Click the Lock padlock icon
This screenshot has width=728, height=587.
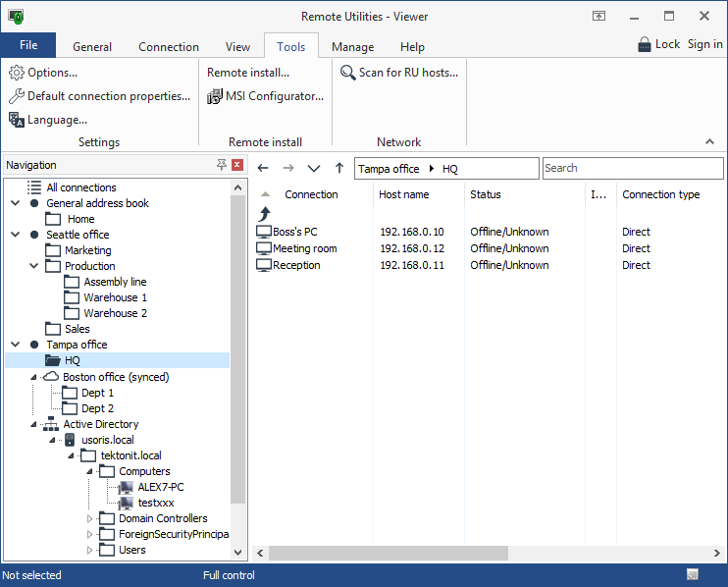pyautogui.click(x=645, y=44)
